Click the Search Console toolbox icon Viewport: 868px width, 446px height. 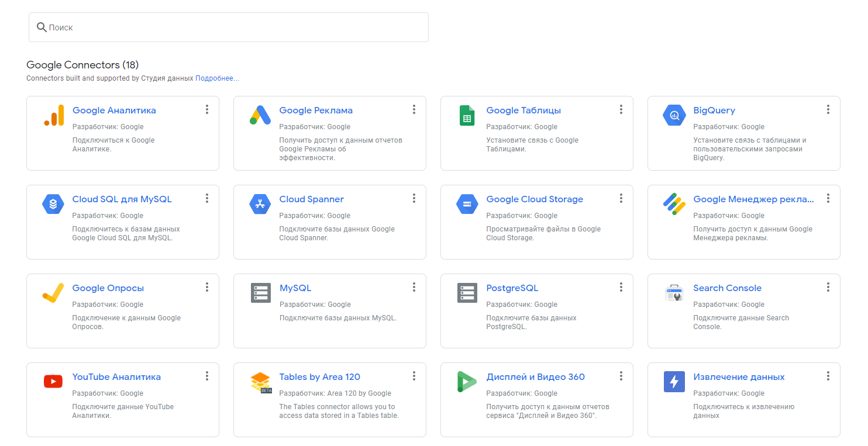pos(674,293)
